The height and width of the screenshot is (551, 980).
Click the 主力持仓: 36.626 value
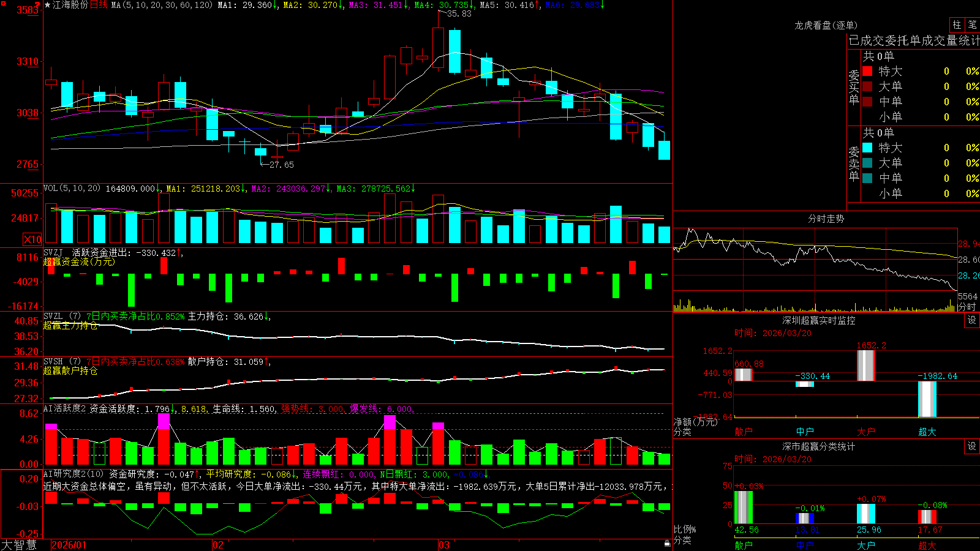tap(225, 317)
